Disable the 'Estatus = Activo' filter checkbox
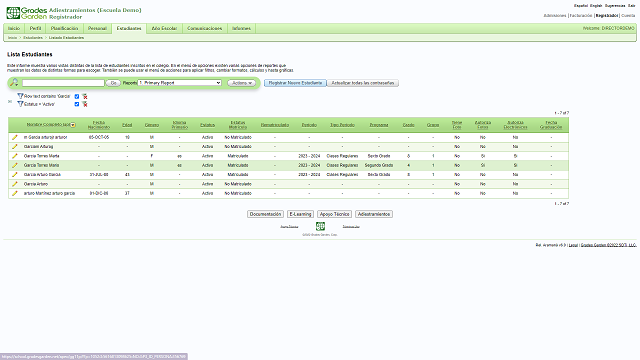Viewport: 640px width, 360px height. pyautogui.click(x=77, y=104)
